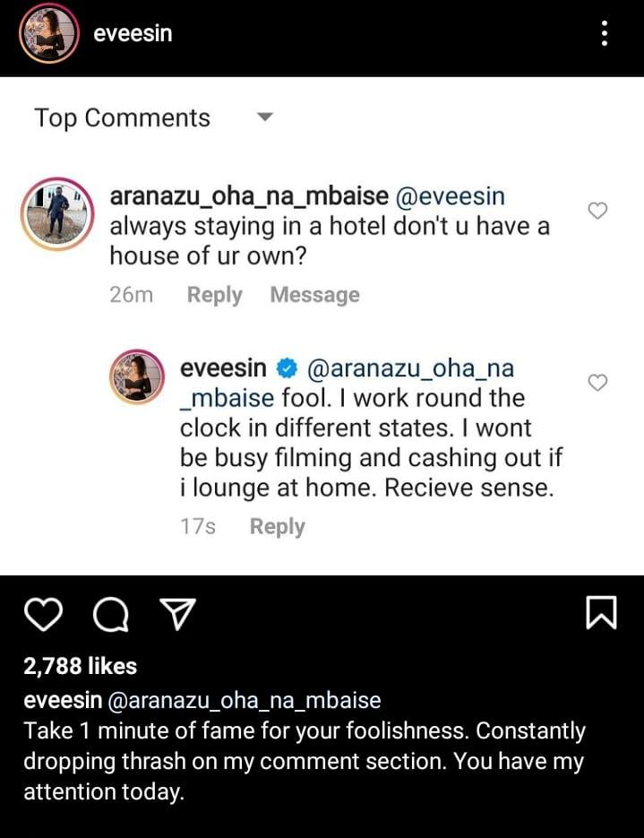Open comments with the speech bubble icon
644x838 pixels.
click(109, 614)
